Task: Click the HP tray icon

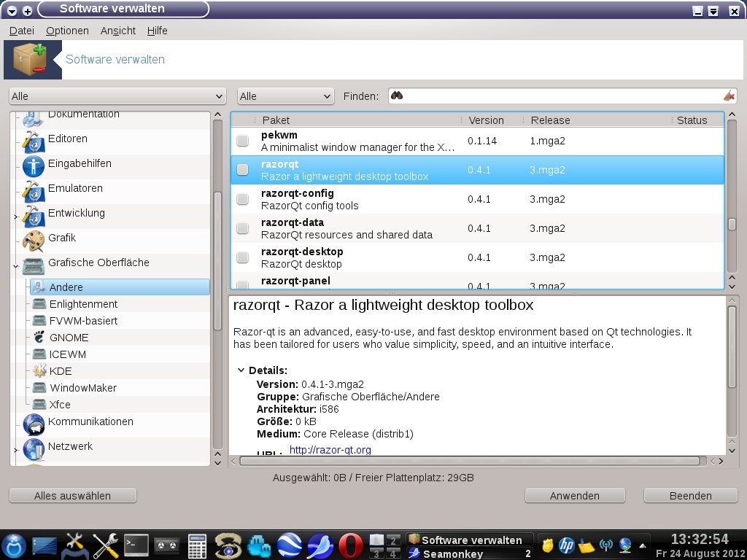Action: tap(567, 545)
